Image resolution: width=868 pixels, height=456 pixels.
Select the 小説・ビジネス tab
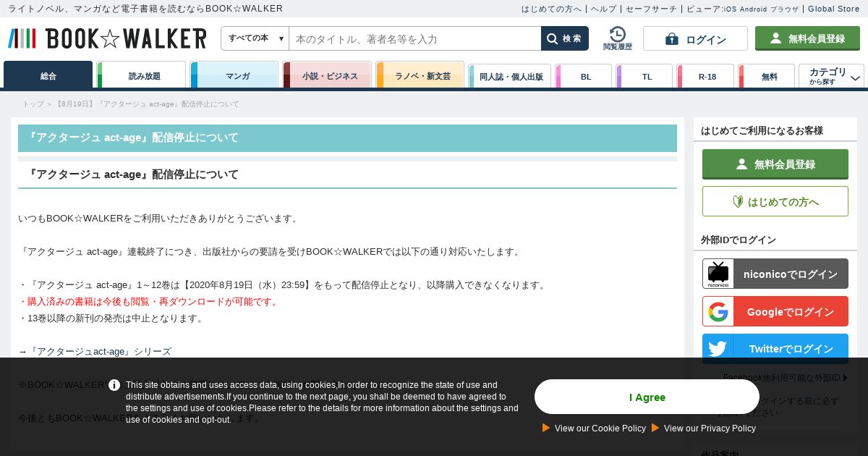[x=327, y=75]
